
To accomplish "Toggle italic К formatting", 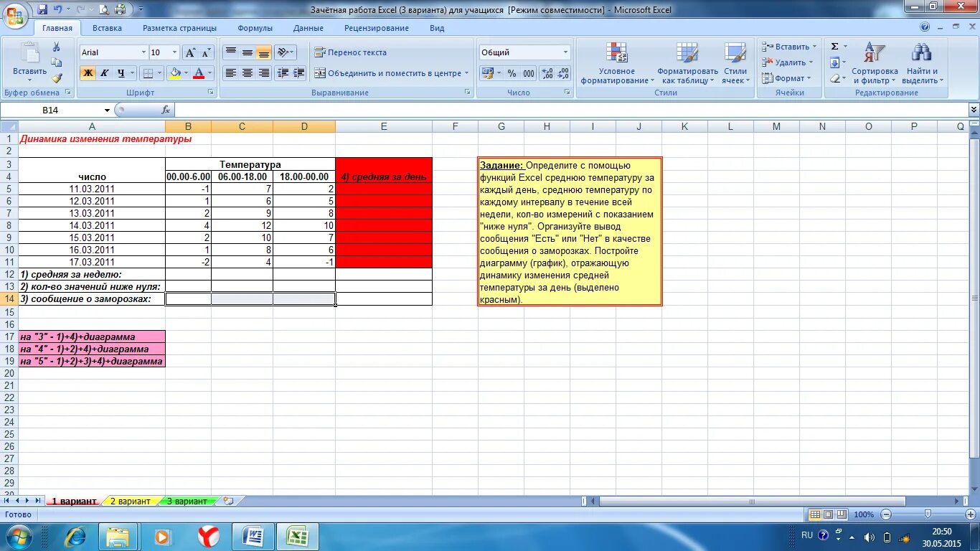I will (105, 73).
